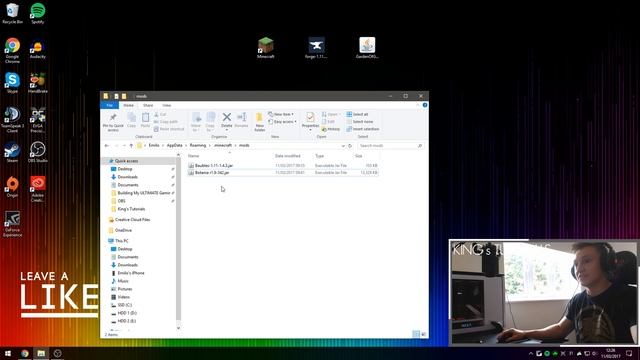
Task: Switch to large icons view toggle
Action: click(423, 334)
